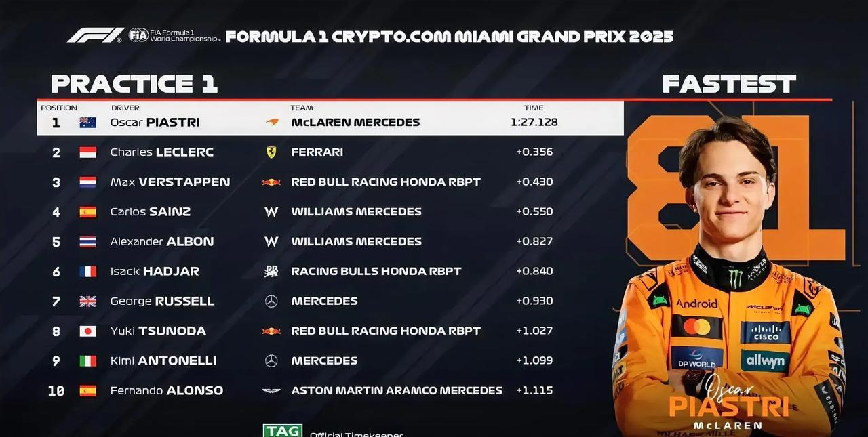Viewport: 868px width, 437px height.
Task: Click the FIA Formula 1 World Championship logo
Action: coord(174,35)
